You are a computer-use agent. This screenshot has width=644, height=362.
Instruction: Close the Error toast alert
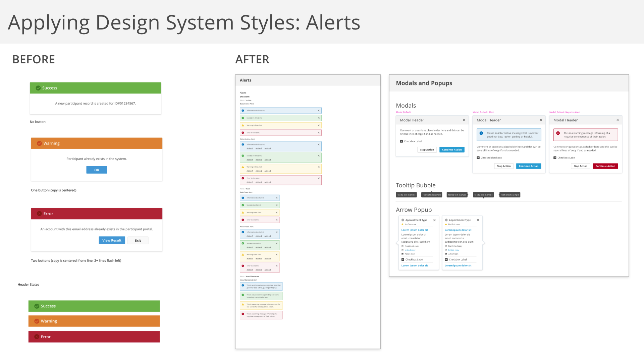tap(277, 220)
